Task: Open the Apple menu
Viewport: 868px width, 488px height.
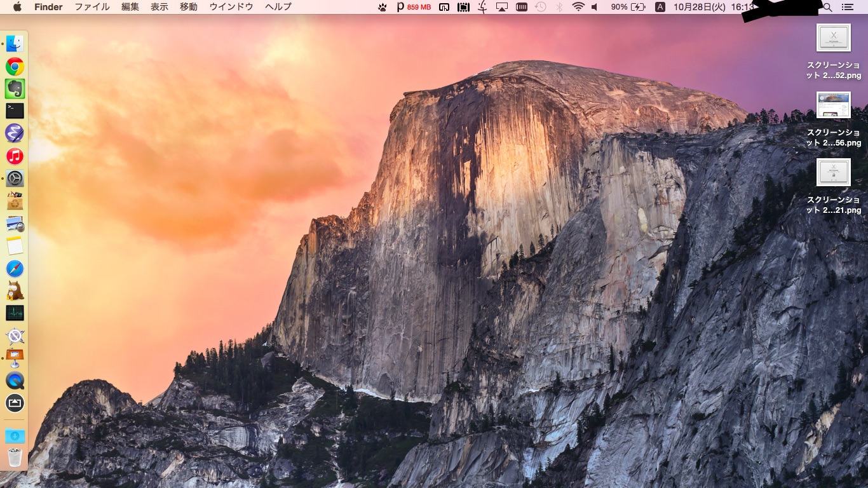Action: coord(17,7)
